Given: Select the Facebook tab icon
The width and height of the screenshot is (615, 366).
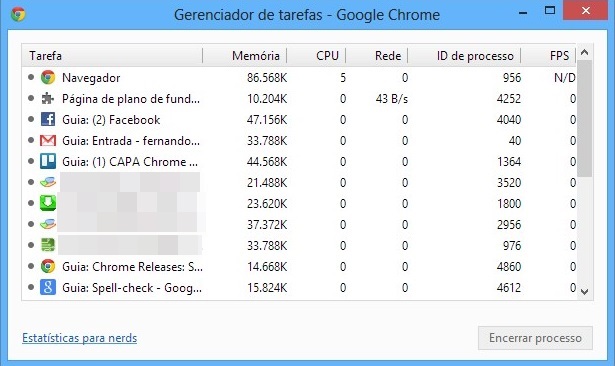Looking at the screenshot, I should pyautogui.click(x=48, y=120).
